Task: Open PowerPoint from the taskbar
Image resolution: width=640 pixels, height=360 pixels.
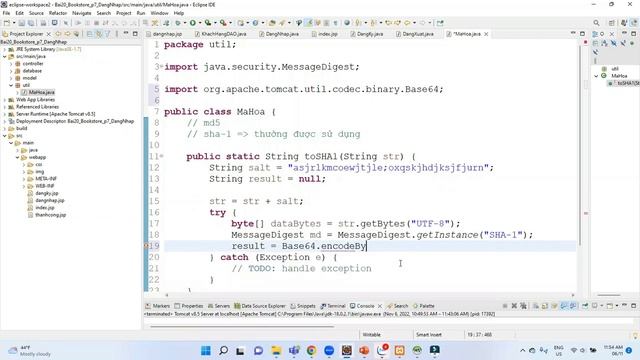Action: click(x=364, y=350)
